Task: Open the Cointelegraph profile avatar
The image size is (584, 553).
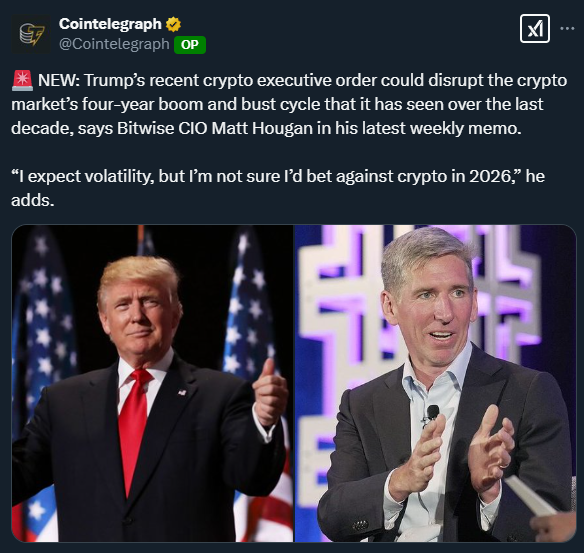Action: pyautogui.click(x=31, y=34)
